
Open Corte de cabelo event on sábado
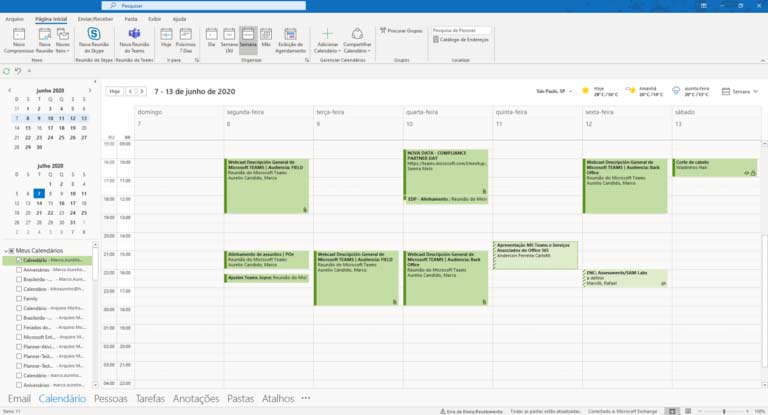(716, 167)
